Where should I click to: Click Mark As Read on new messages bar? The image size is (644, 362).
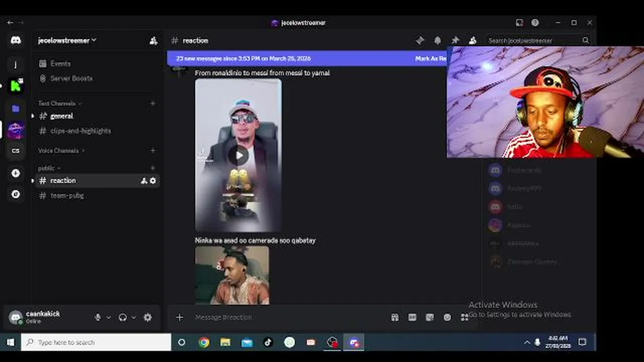pyautogui.click(x=431, y=59)
